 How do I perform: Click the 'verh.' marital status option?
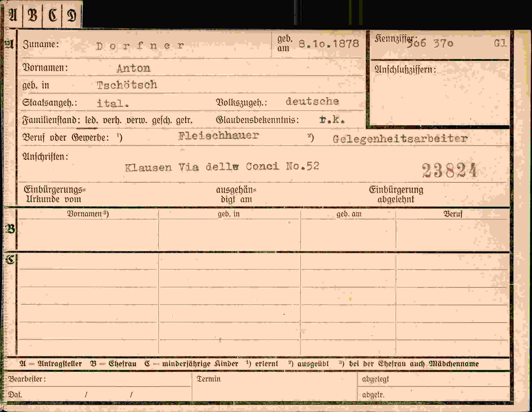coord(112,120)
